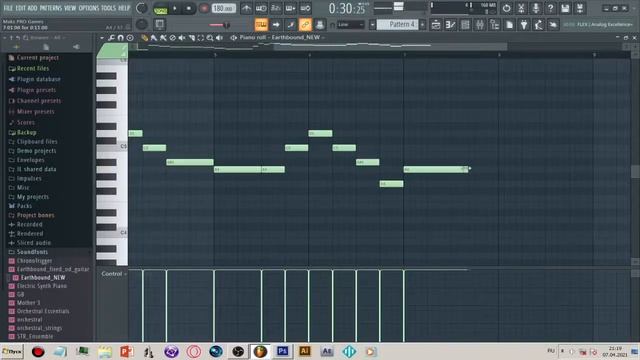
Task: Open the HELP menu
Action: (x=124, y=8)
